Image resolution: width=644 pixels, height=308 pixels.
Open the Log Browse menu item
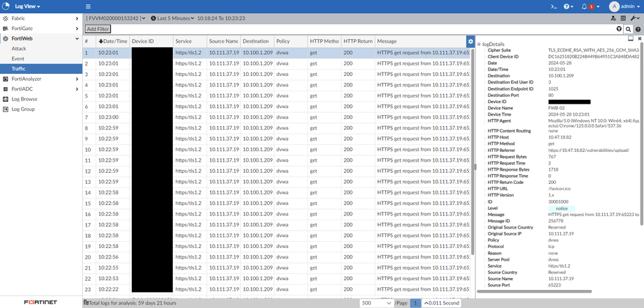(41, 99)
